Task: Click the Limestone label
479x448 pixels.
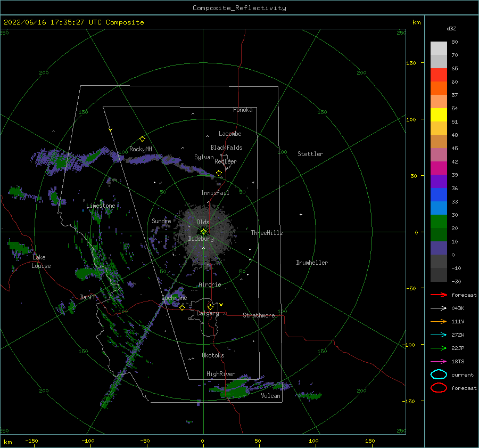Action: point(101,206)
